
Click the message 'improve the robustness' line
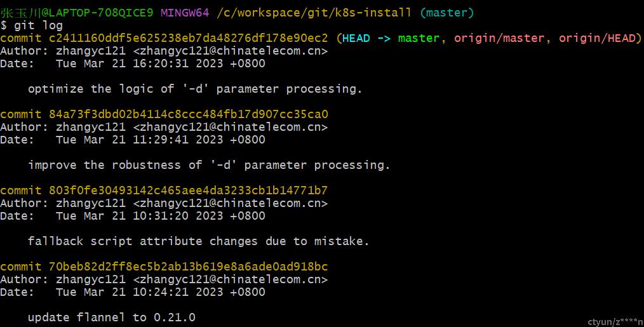click(x=209, y=165)
